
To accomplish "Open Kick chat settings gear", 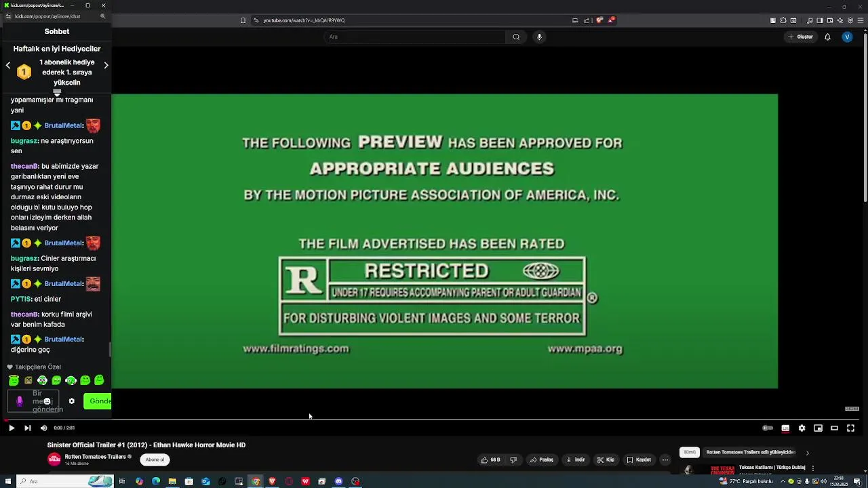I will coord(71,401).
